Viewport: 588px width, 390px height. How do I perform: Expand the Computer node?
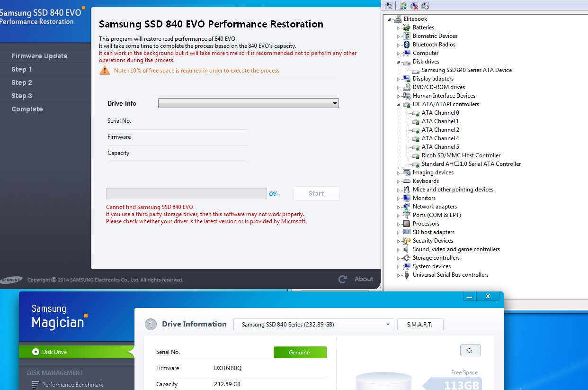tap(399, 54)
